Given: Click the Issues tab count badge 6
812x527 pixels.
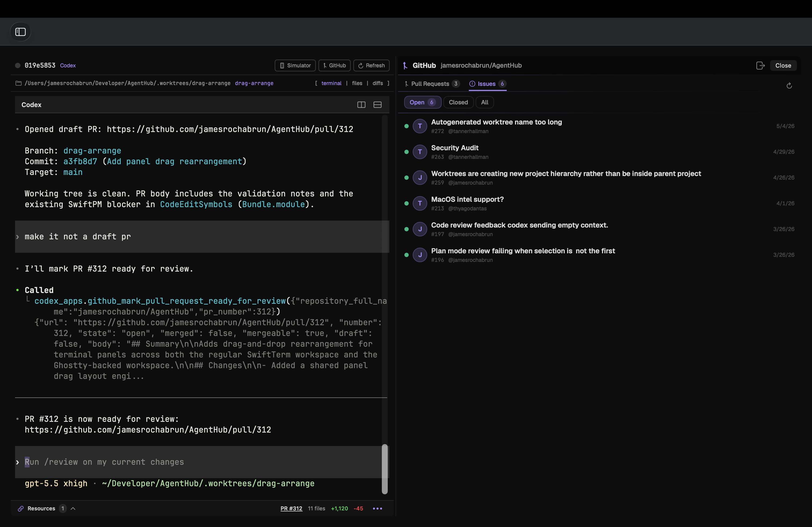Looking at the screenshot, I should pyautogui.click(x=502, y=84).
